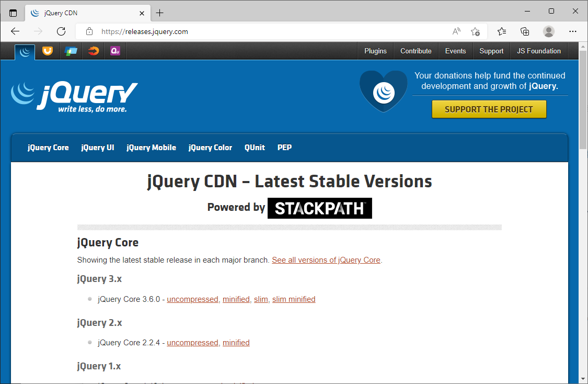View site information lock icon
The height and width of the screenshot is (384, 588).
(x=89, y=31)
